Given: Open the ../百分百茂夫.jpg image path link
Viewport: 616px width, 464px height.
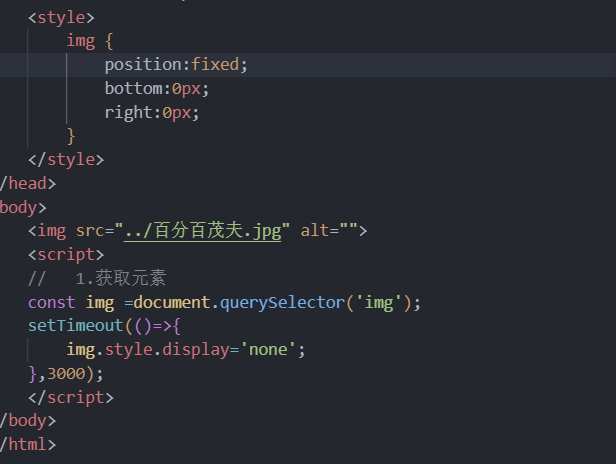Looking at the screenshot, I should (202, 231).
